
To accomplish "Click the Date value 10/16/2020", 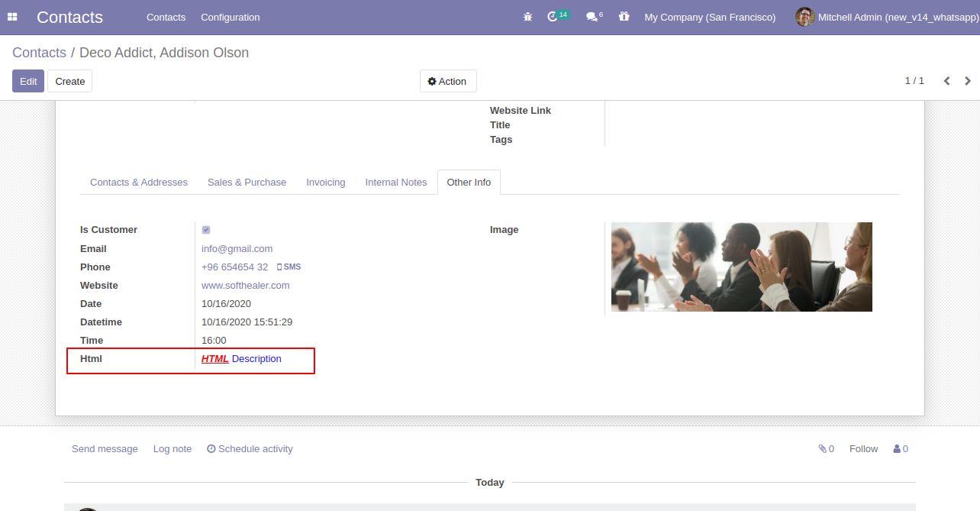I will click(x=226, y=304).
